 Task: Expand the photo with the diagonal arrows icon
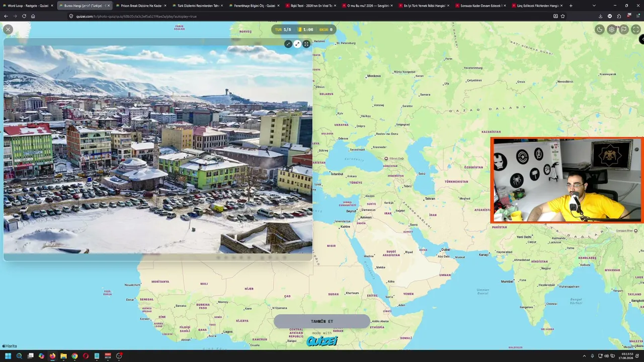(x=297, y=44)
